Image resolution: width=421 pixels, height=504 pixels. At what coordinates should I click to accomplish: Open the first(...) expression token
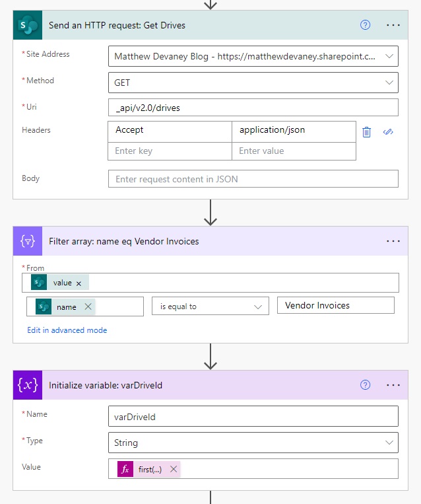tap(150, 469)
